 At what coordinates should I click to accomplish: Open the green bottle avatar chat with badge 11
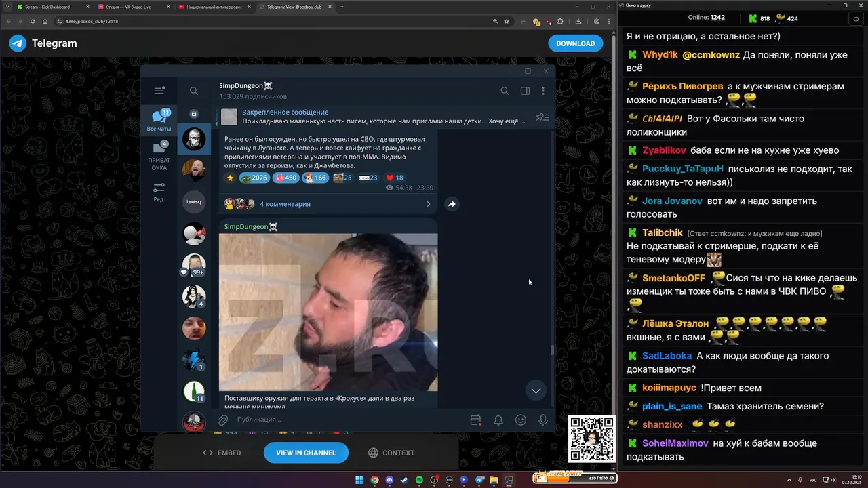(194, 391)
